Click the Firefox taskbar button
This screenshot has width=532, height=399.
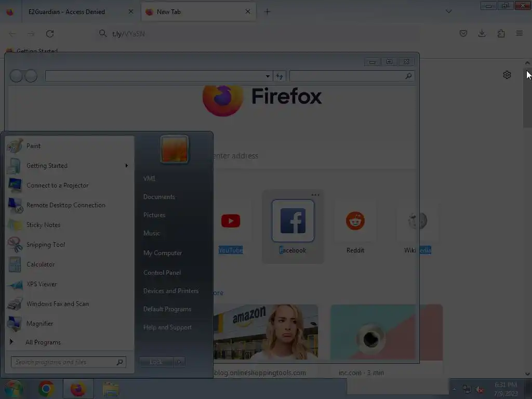pos(78,389)
